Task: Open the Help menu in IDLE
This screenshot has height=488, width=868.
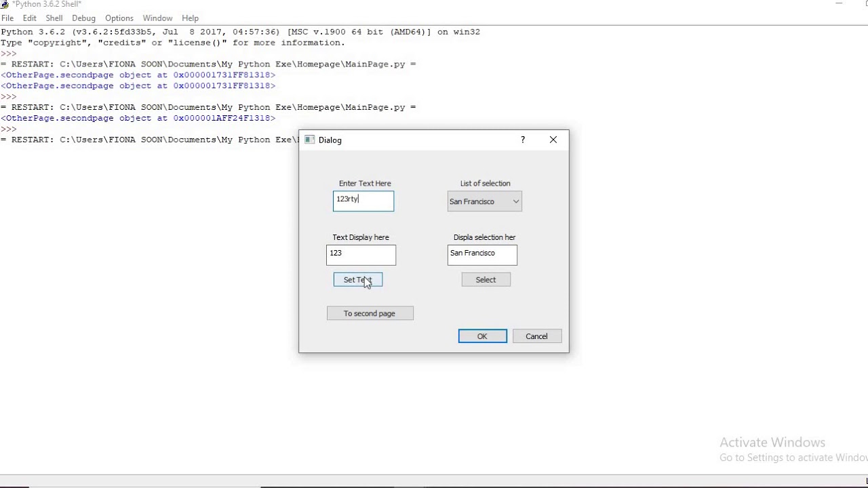Action: [191, 18]
